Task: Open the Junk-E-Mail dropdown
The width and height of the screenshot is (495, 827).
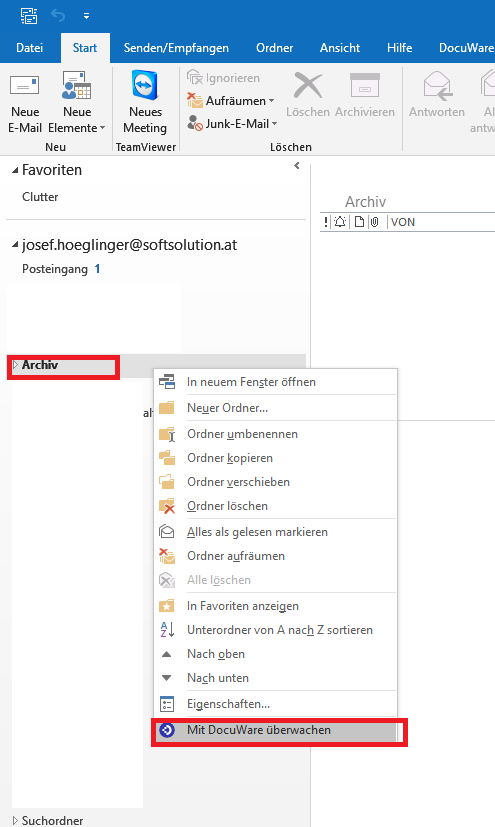Action: [x=232, y=123]
